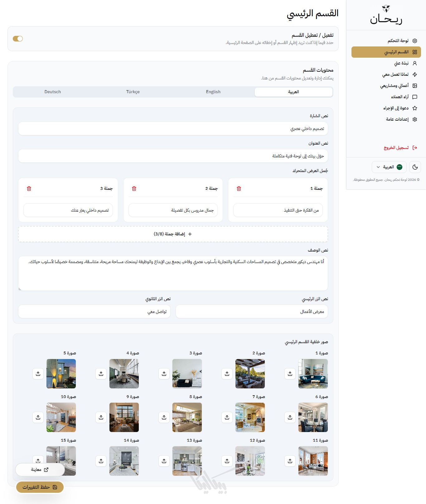Click the نص العنوان title input field
The image size is (426, 504).
[x=173, y=156]
